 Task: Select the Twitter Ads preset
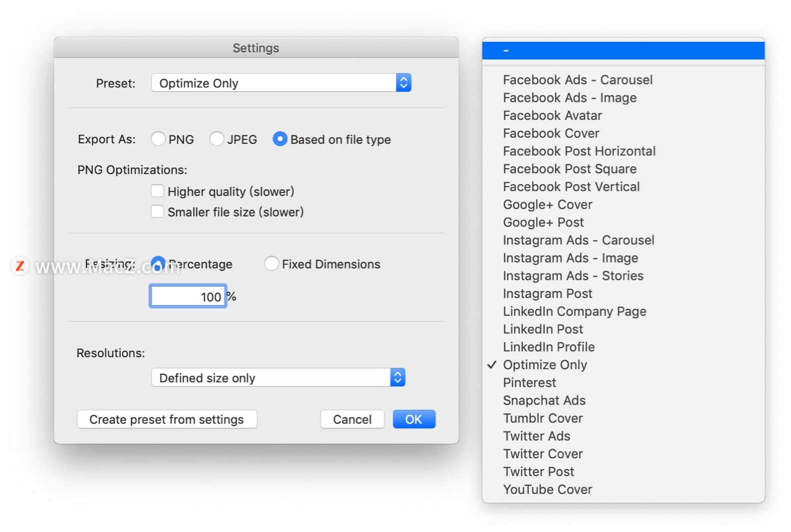coord(623,436)
